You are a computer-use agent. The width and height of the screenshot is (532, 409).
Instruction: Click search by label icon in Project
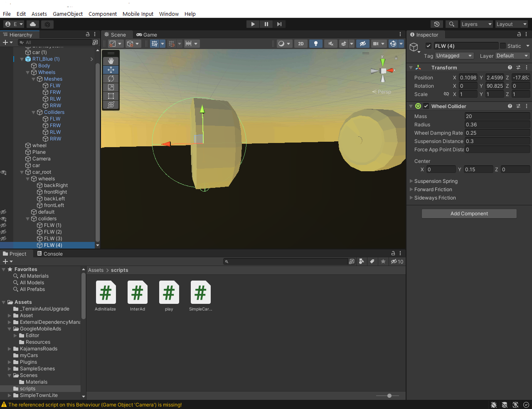pyautogui.click(x=372, y=261)
